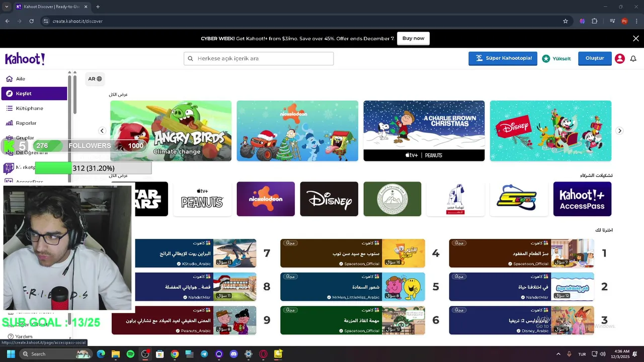
Task: Open the نهضة مصر partner tile
Action: pos(456,199)
